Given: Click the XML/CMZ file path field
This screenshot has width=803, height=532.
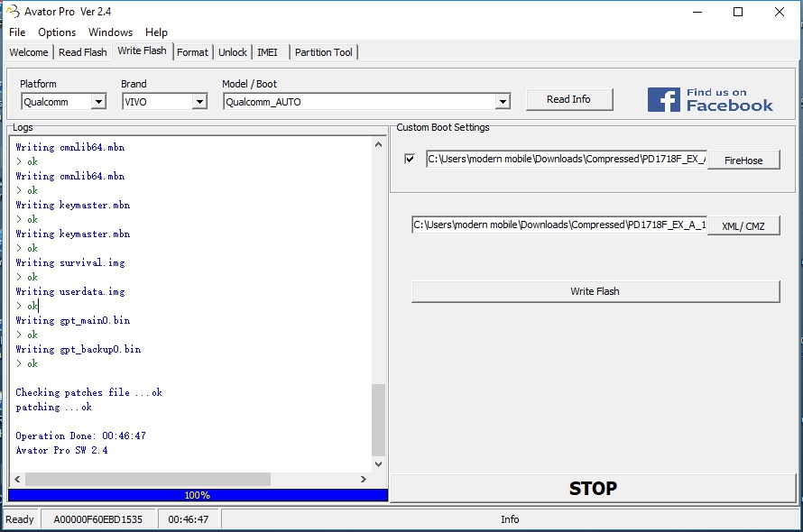Looking at the screenshot, I should 559,225.
